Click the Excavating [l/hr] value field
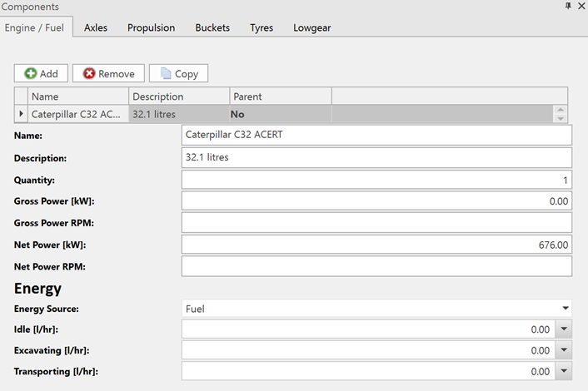Image resolution: width=588 pixels, height=391 pixels. 368,350
